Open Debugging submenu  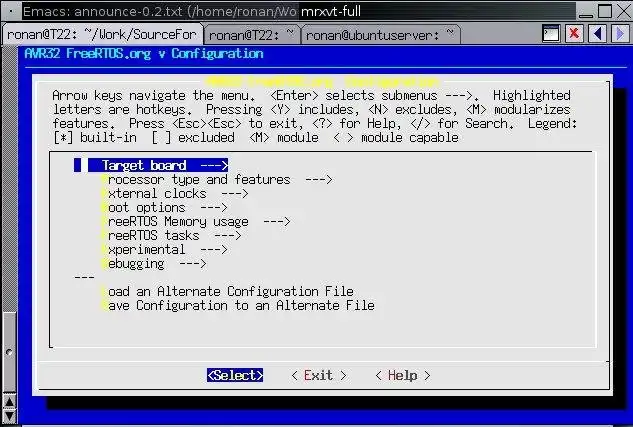[x=153, y=264]
